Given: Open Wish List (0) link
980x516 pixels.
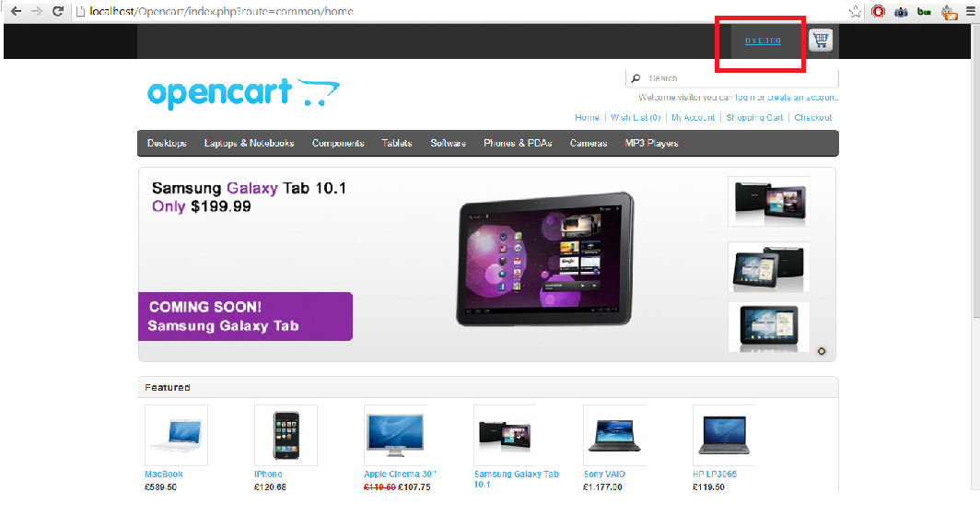Looking at the screenshot, I should 636,118.
